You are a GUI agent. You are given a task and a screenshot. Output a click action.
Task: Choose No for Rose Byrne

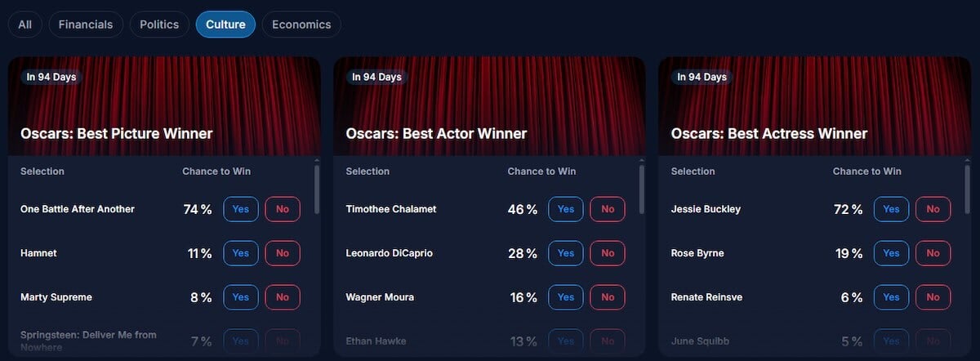933,253
